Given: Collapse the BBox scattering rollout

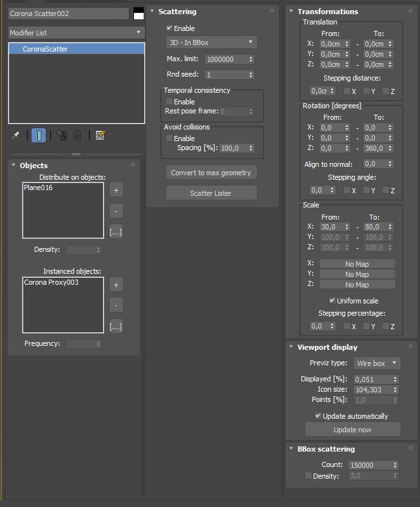Looking at the screenshot, I should click(291, 448).
